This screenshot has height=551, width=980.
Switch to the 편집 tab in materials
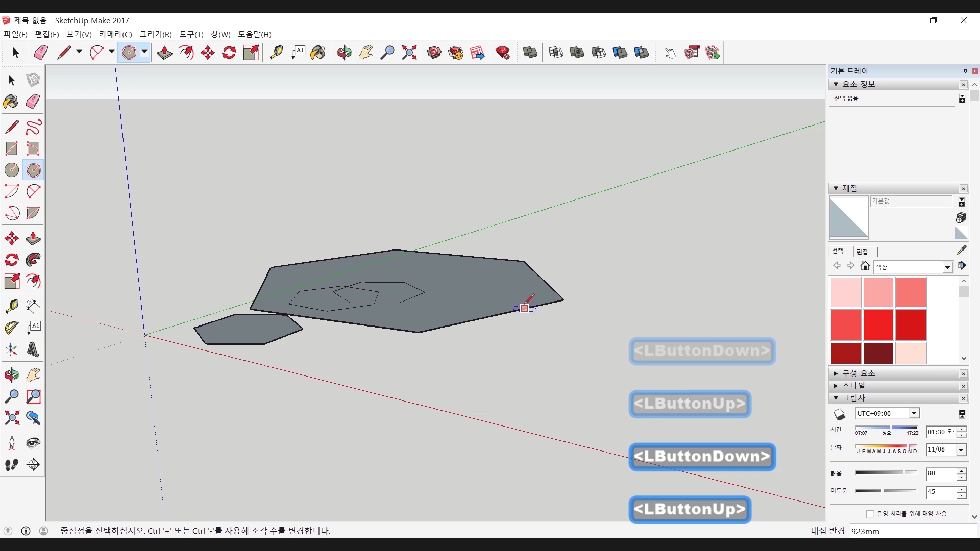(x=862, y=252)
